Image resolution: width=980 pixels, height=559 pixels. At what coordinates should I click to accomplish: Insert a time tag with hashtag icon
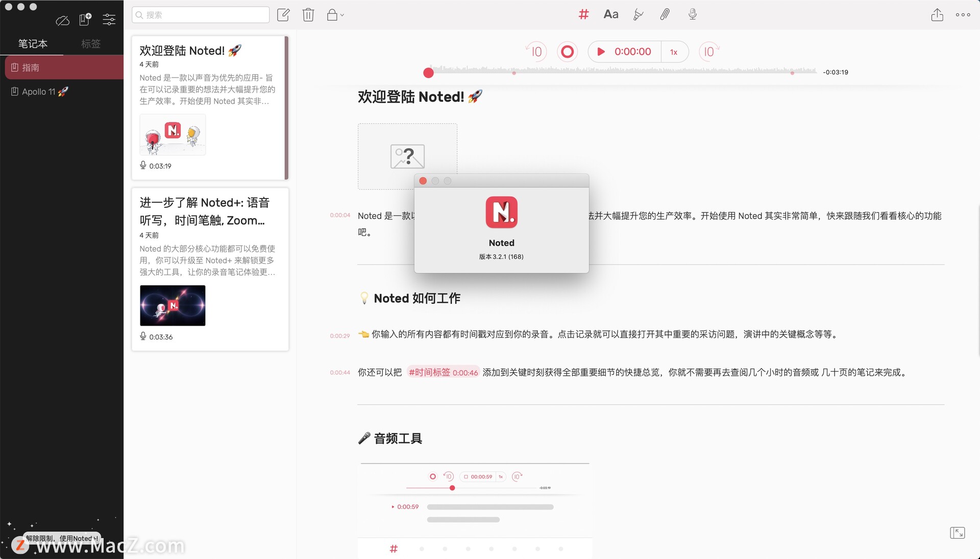583,14
